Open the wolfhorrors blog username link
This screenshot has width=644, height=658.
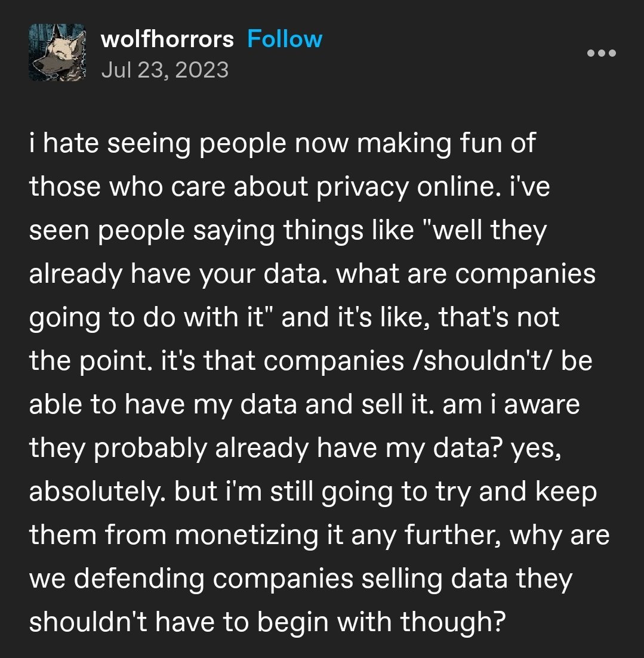[168, 39]
